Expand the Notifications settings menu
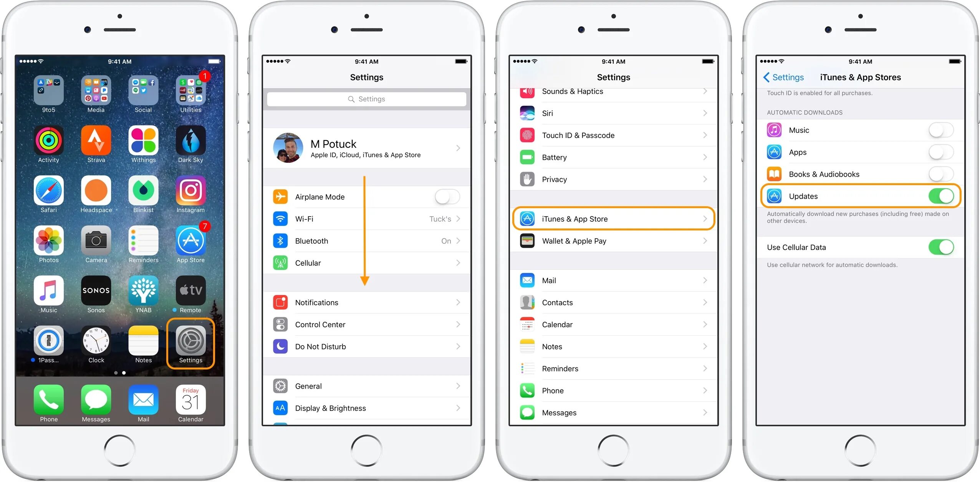Screen dimensions: 980x482 tap(368, 302)
